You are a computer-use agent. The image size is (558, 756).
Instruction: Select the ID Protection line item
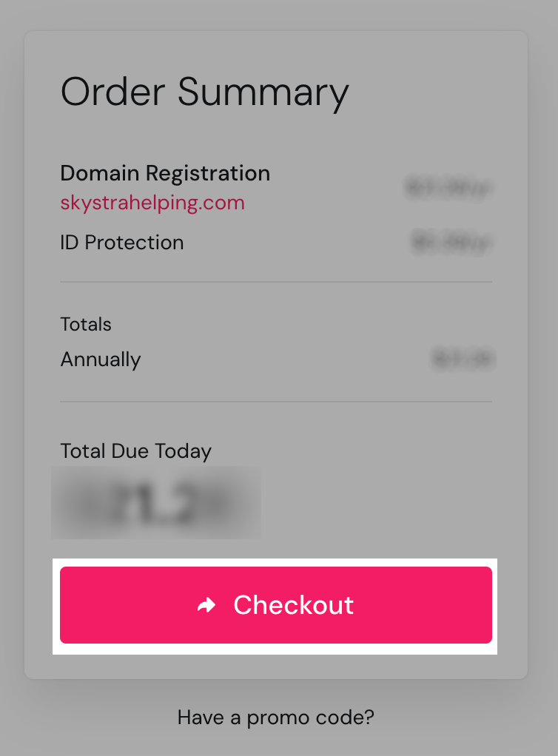(x=121, y=243)
